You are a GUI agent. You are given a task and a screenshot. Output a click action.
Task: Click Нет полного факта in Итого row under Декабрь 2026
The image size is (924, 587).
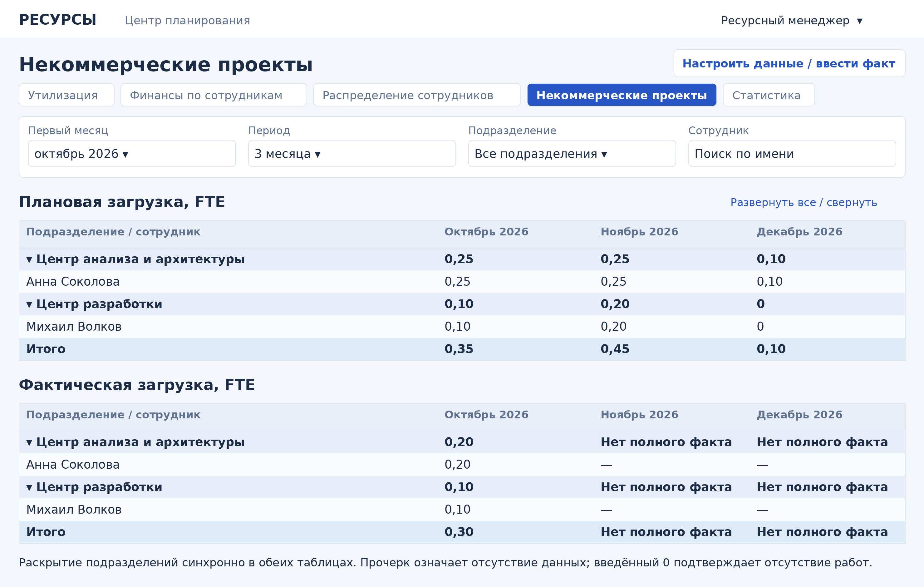pos(822,532)
